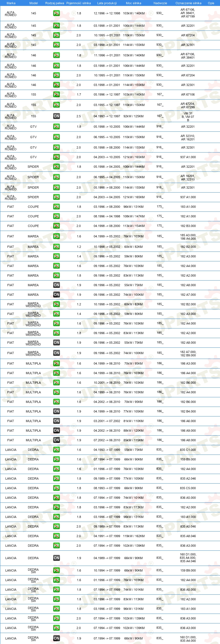The height and width of the screenshot is (644, 220).
Task: Click petrol icon in Dedra 835 C5.000 row
Action: pos(57,488)
